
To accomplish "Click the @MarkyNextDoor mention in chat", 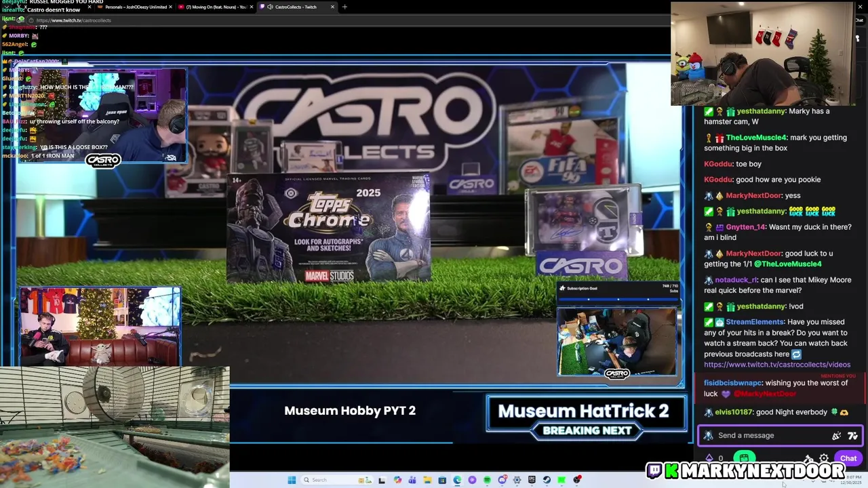I will tap(764, 394).
